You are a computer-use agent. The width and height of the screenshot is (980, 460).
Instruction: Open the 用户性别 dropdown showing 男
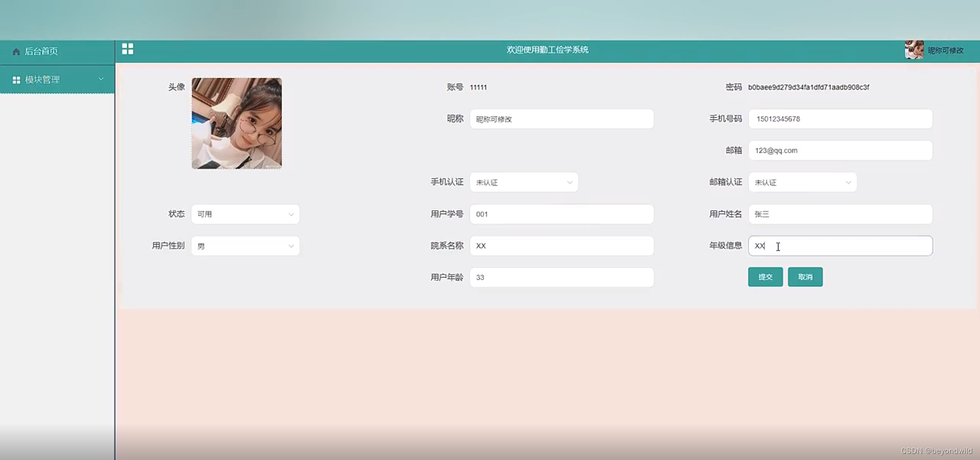[x=245, y=245]
